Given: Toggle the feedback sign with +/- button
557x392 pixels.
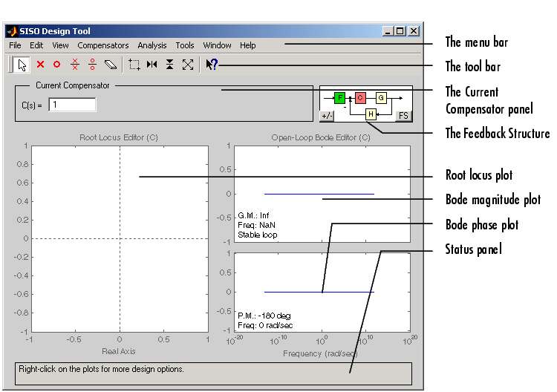Looking at the screenshot, I should click(x=327, y=116).
